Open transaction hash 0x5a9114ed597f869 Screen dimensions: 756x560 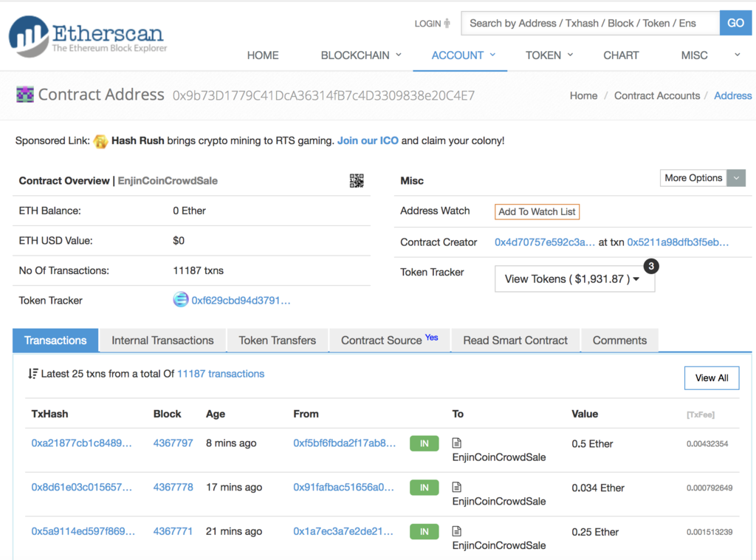click(x=83, y=531)
